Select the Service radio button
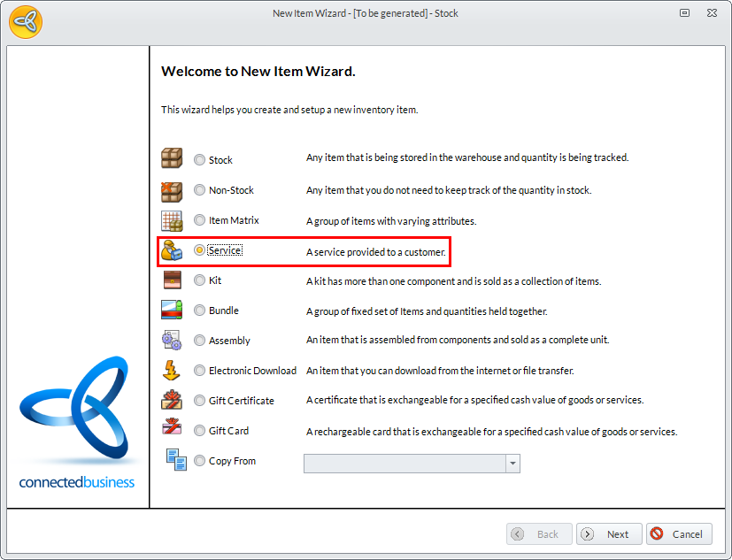The height and width of the screenshot is (560, 732). pos(199,250)
